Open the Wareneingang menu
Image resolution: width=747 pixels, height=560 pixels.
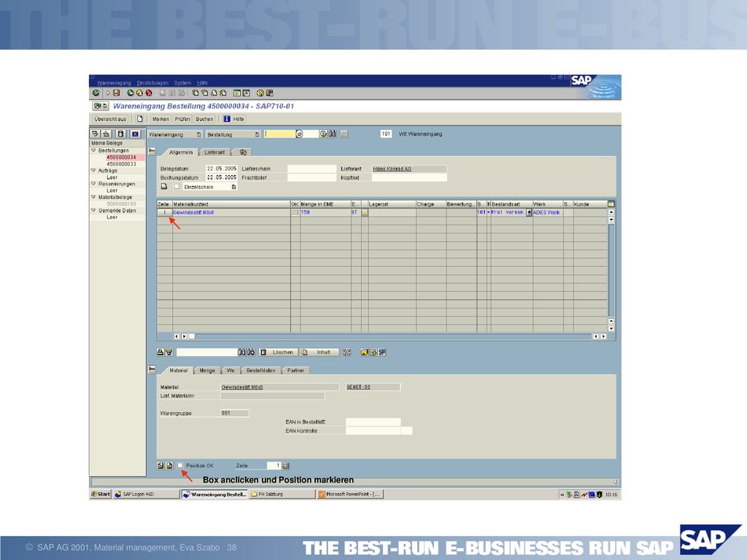coord(114,83)
